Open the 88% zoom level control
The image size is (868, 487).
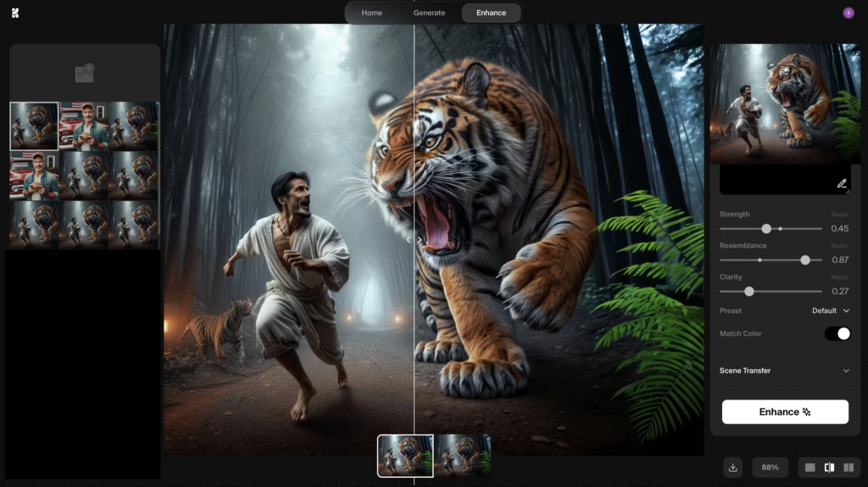click(770, 467)
